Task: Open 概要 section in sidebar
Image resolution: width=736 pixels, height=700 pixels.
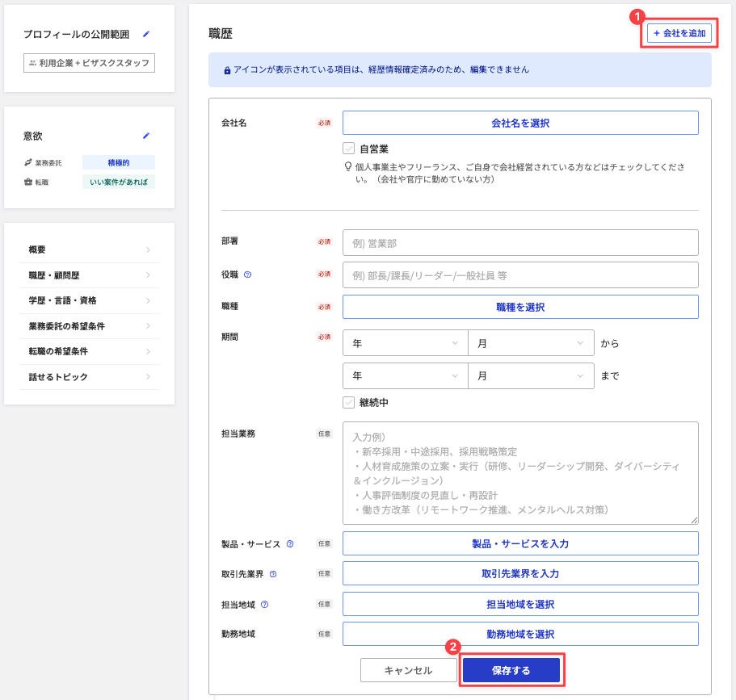Action: [89, 250]
